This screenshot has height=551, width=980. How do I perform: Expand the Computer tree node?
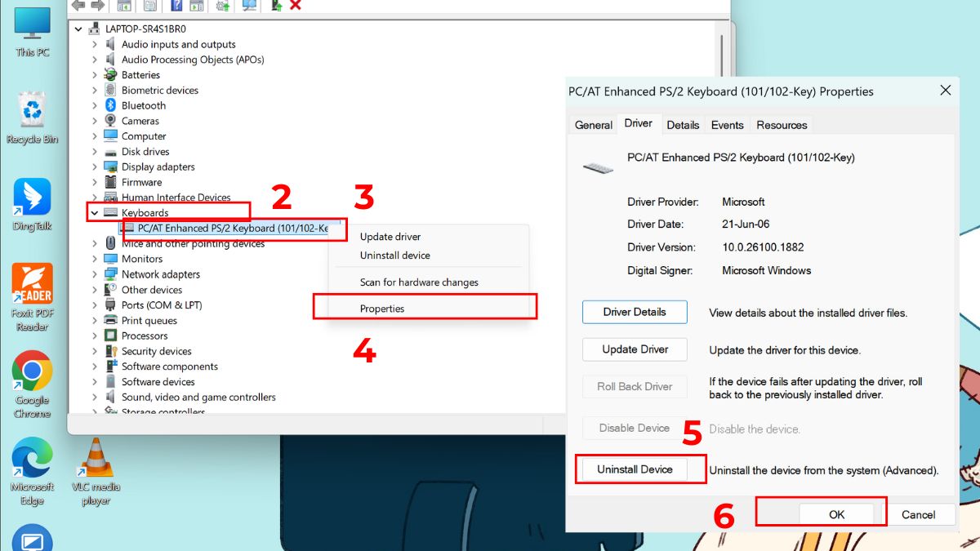(95, 136)
